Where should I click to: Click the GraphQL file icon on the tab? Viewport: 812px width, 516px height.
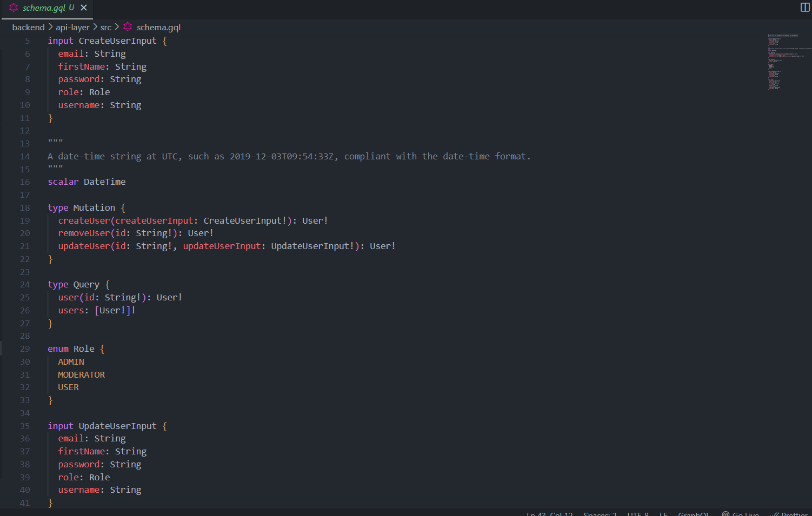point(14,8)
